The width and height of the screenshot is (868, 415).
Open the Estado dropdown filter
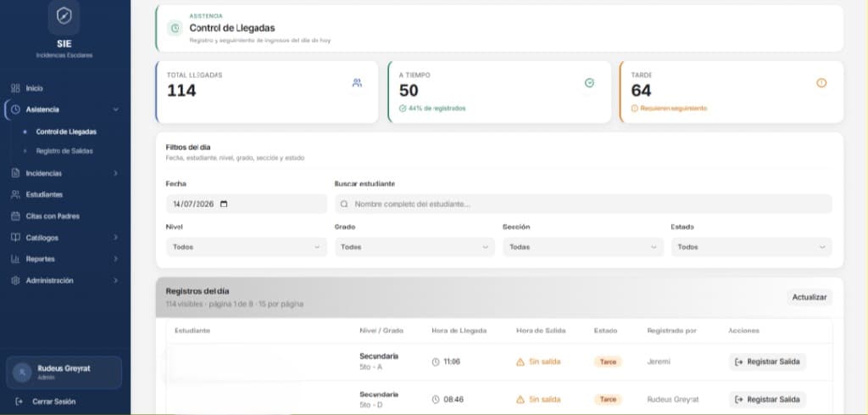pos(751,247)
